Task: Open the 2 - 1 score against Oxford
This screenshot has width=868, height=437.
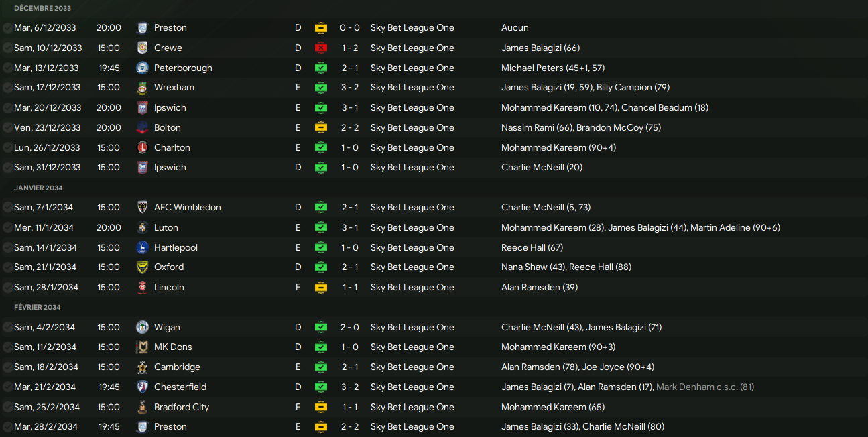Action: click(349, 267)
